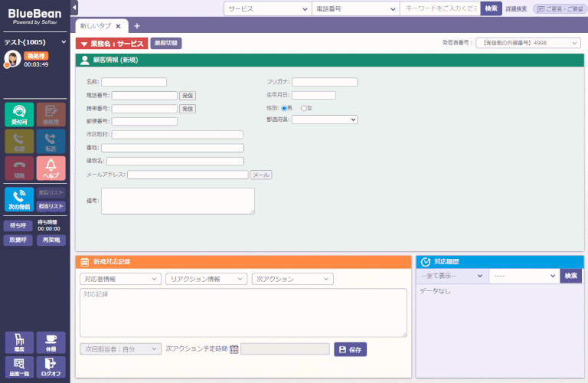The width and height of the screenshot is (588, 383).
Task: Open the 都道府県 dropdown
Action: (x=324, y=119)
